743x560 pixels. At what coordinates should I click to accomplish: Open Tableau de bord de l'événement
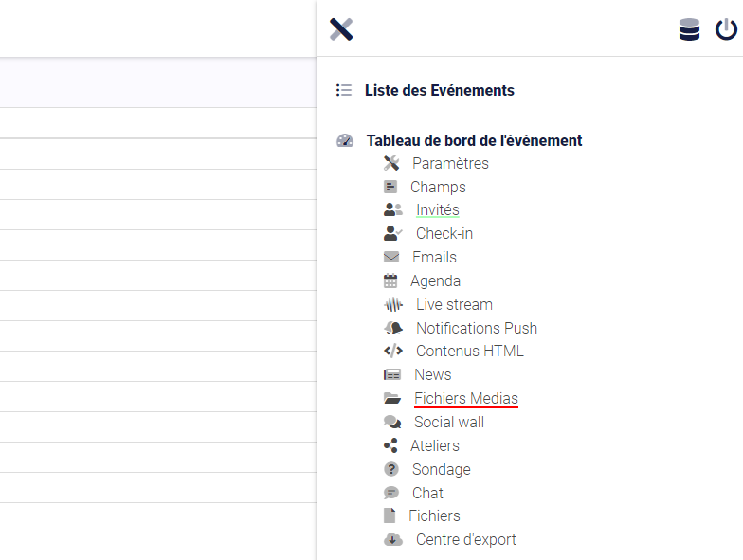click(474, 140)
